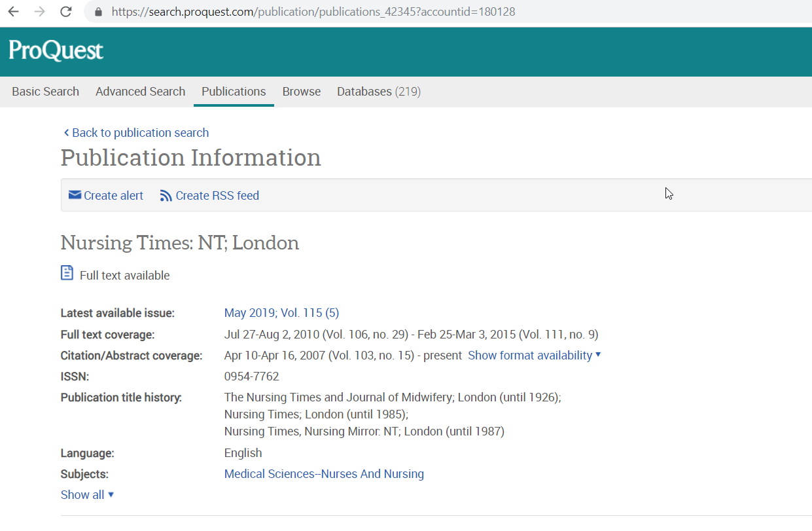The image size is (812, 531).
Task: Click the 'Publication title history:' label
Action: click(x=121, y=397)
